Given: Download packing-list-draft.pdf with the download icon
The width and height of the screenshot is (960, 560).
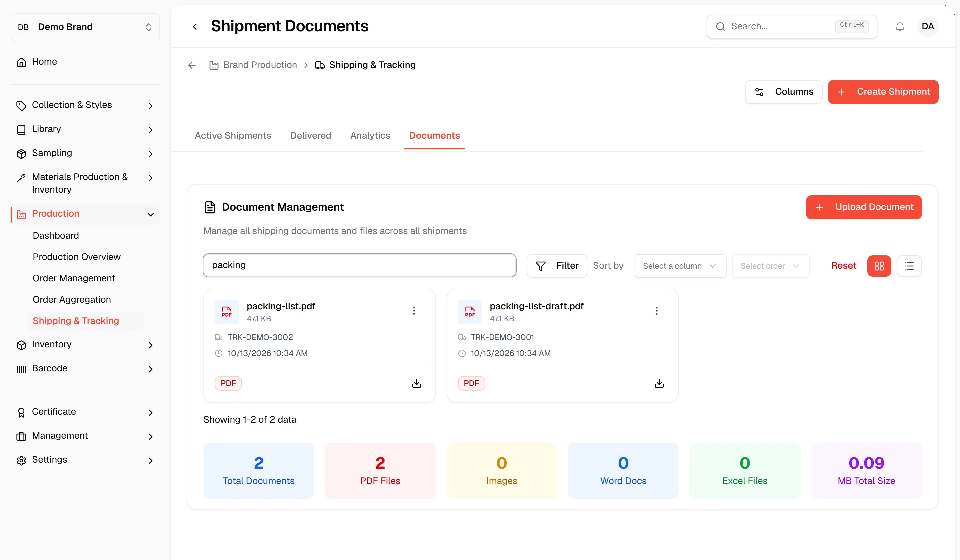Looking at the screenshot, I should 659,383.
